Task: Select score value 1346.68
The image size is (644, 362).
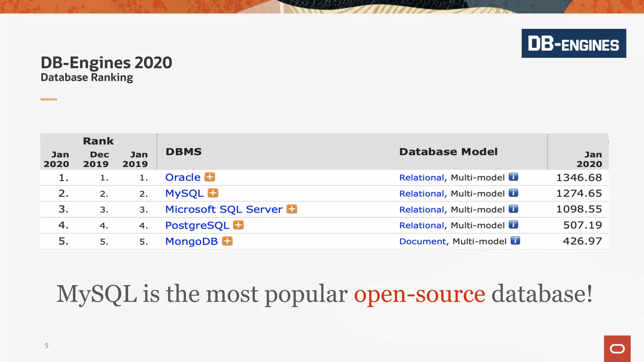Action: click(x=579, y=178)
